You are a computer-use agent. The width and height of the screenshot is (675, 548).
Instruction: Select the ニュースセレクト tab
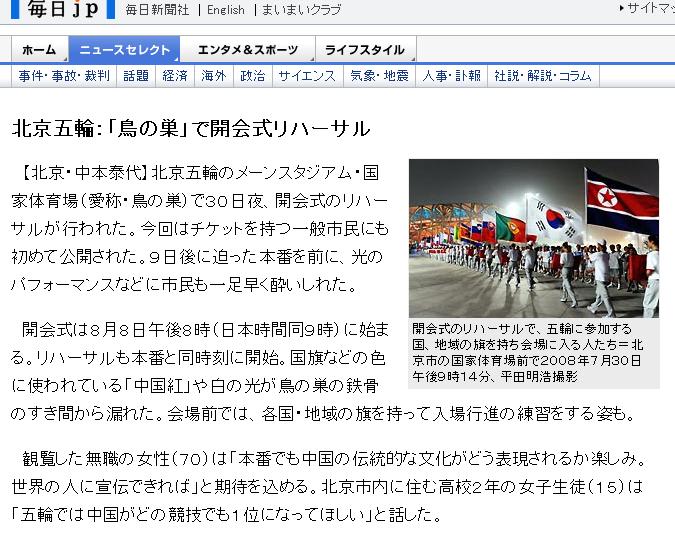[124, 50]
